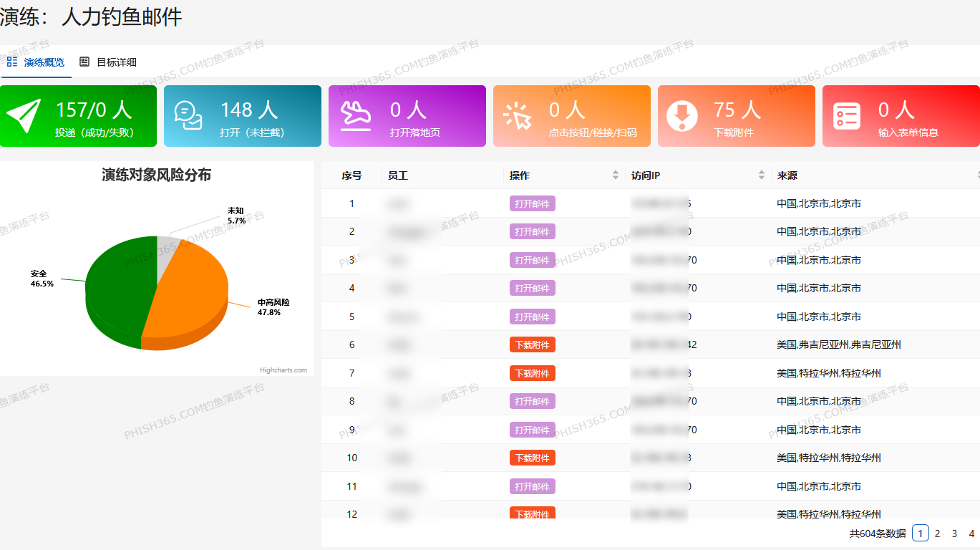Click 打开邮件 tag in row 1
980x550 pixels.
point(532,203)
